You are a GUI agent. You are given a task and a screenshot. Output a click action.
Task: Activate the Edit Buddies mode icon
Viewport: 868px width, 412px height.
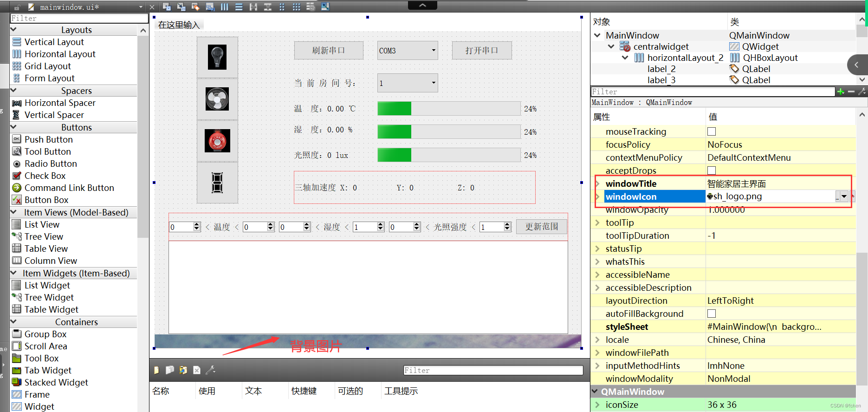[196, 7]
